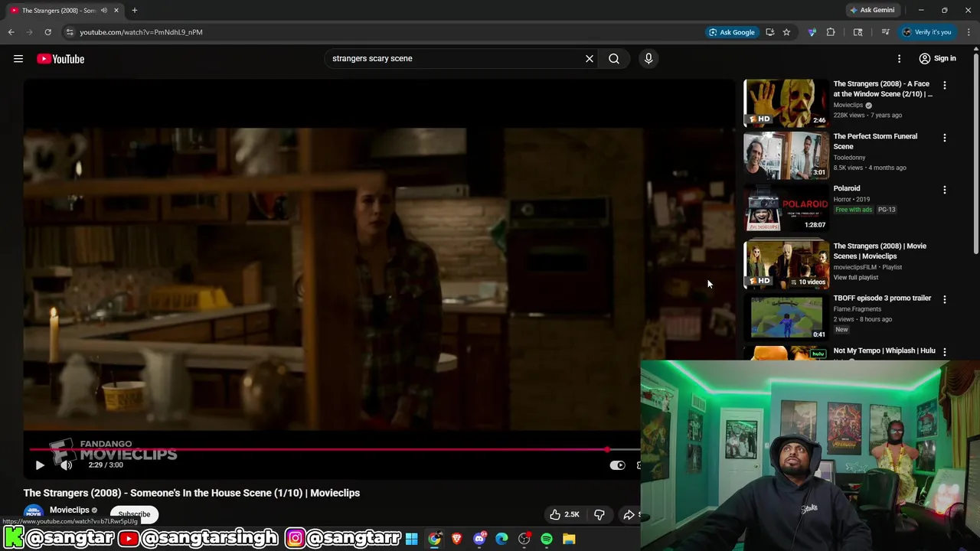Click the video title text
980x551 pixels.
coord(191,493)
